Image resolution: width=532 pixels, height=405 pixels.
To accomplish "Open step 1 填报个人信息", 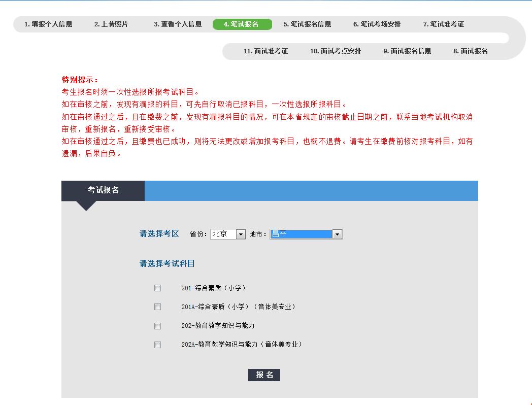I will [x=48, y=24].
